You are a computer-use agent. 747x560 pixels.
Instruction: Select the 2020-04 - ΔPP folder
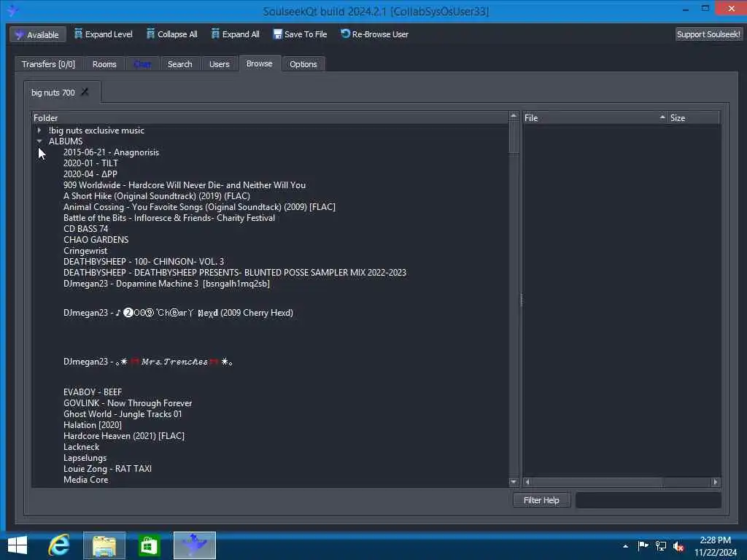pos(90,174)
